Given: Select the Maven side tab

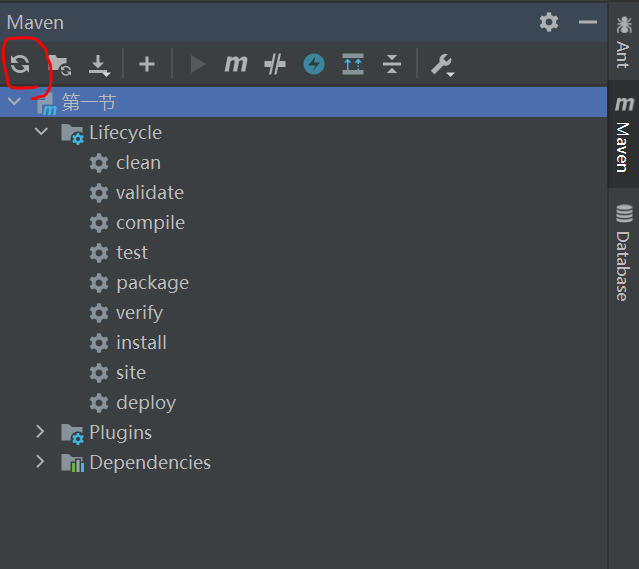Looking at the screenshot, I should [624, 134].
